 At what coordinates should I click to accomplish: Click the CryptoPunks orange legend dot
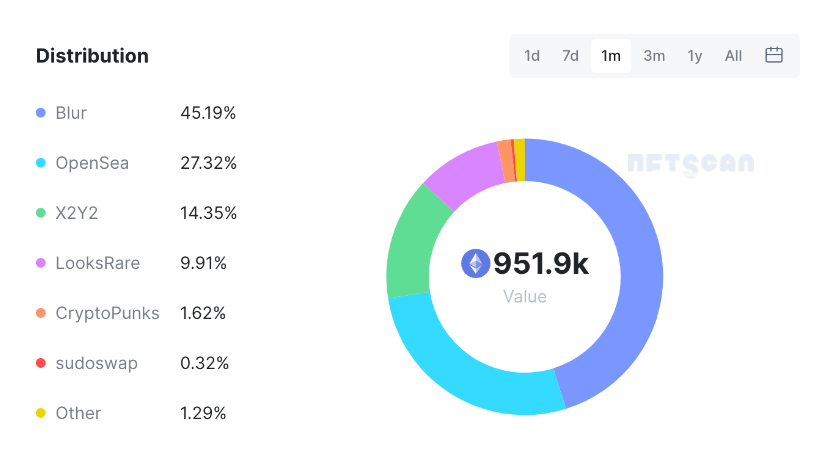(41, 313)
